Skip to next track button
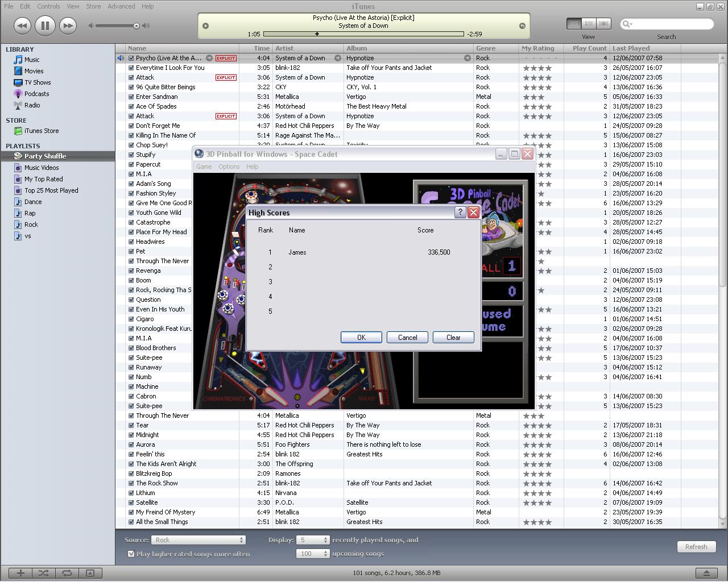The width and height of the screenshot is (728, 582). point(68,26)
